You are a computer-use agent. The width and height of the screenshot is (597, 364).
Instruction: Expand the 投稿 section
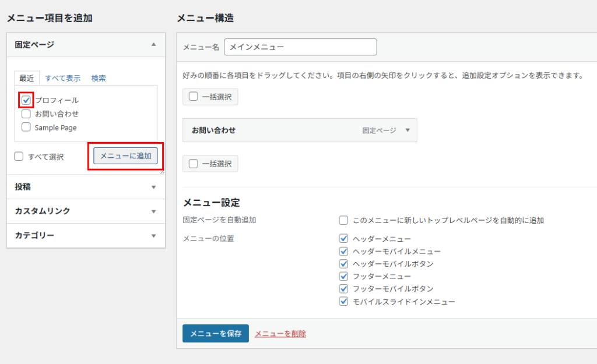pos(153,187)
